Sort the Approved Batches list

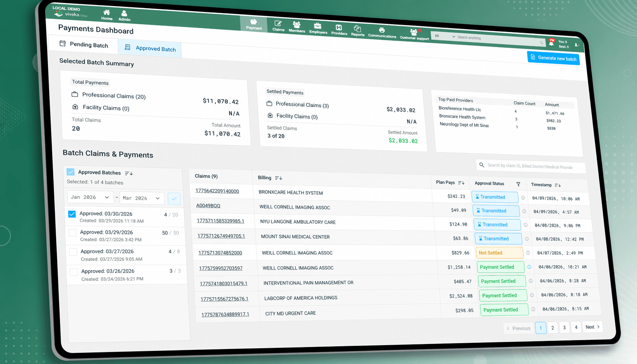(129, 173)
